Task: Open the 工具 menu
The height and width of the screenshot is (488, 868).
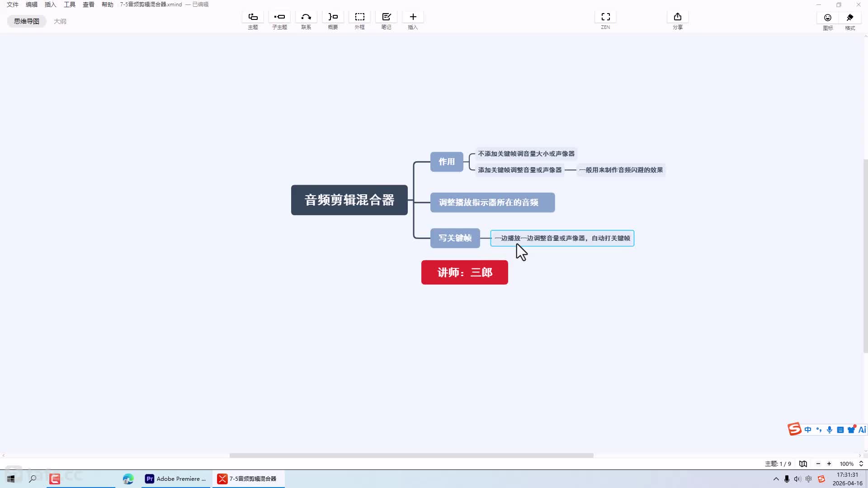Action: [70, 5]
